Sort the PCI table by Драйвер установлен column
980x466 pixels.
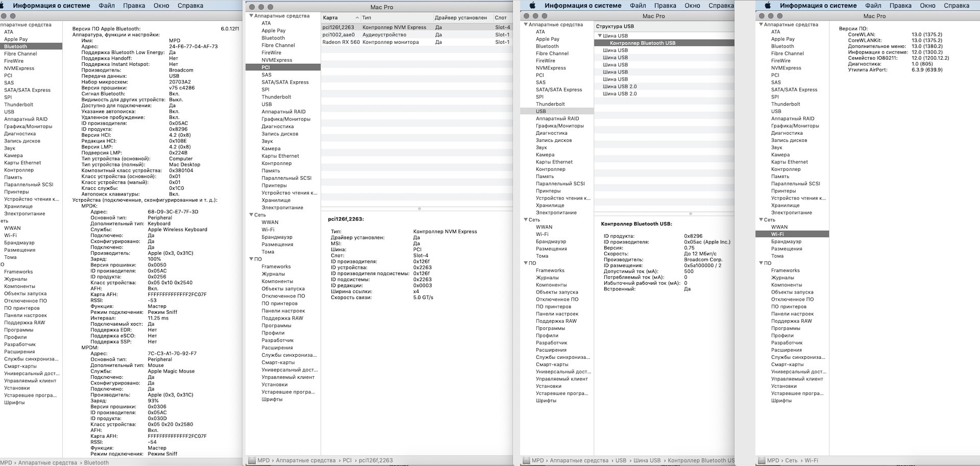coord(462,18)
